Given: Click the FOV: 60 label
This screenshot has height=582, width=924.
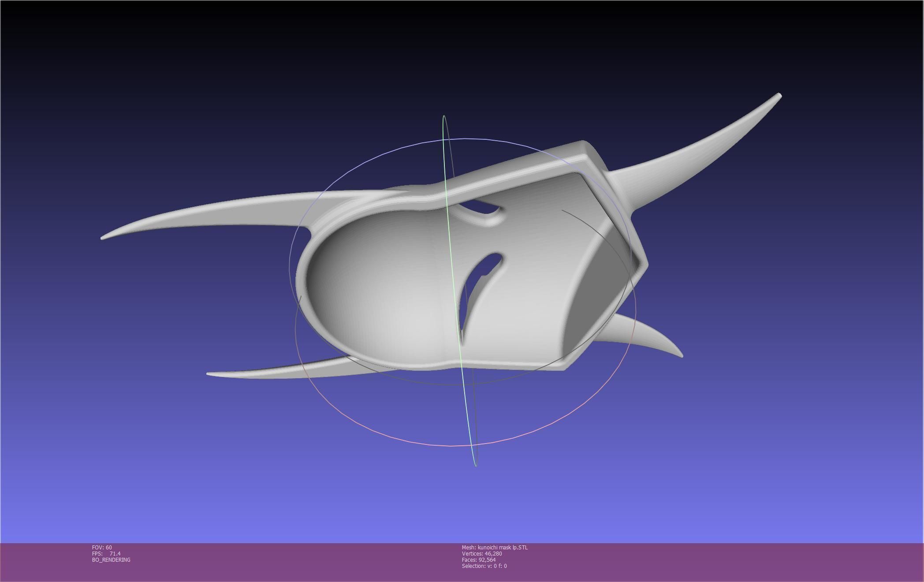Looking at the screenshot, I should 102,547.
